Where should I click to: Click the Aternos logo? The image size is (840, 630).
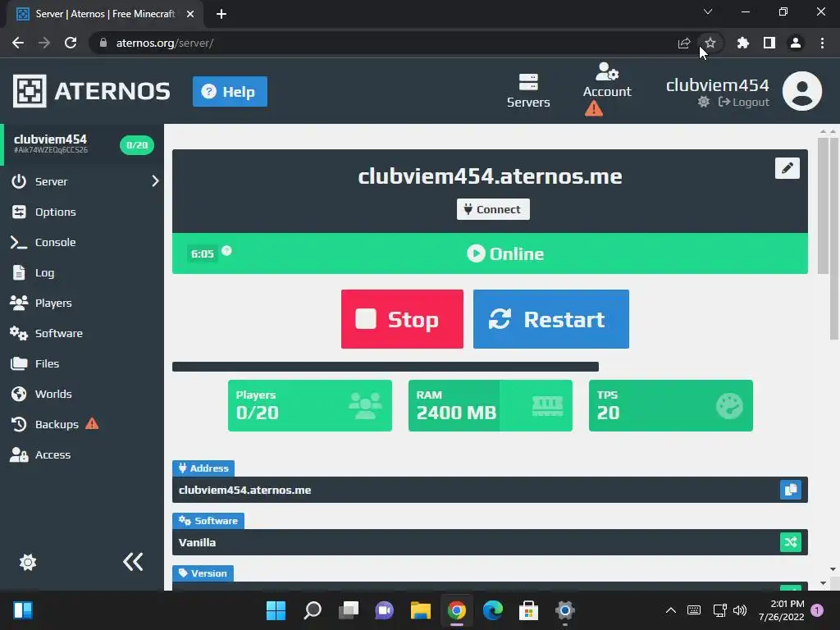(x=91, y=91)
